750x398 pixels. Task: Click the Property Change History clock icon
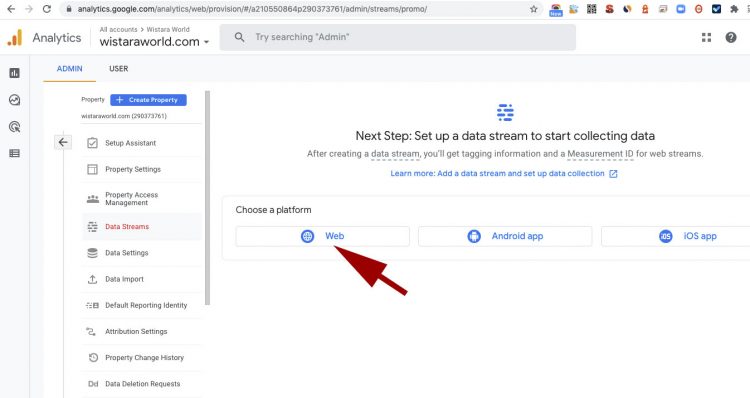coord(93,357)
